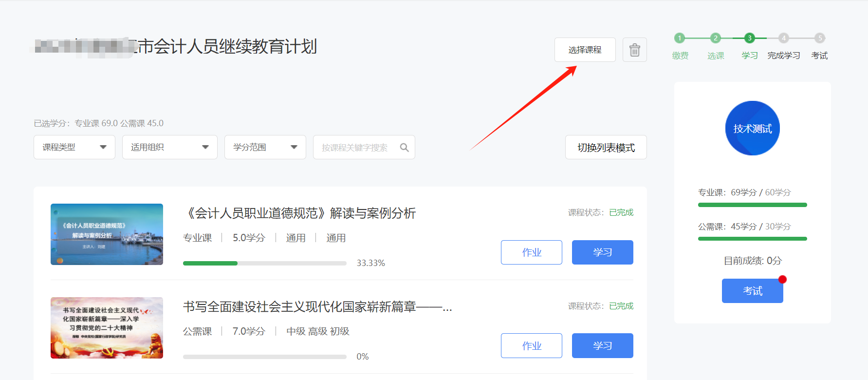Click the trash can delete icon
This screenshot has height=380, width=868.
coord(634,50)
